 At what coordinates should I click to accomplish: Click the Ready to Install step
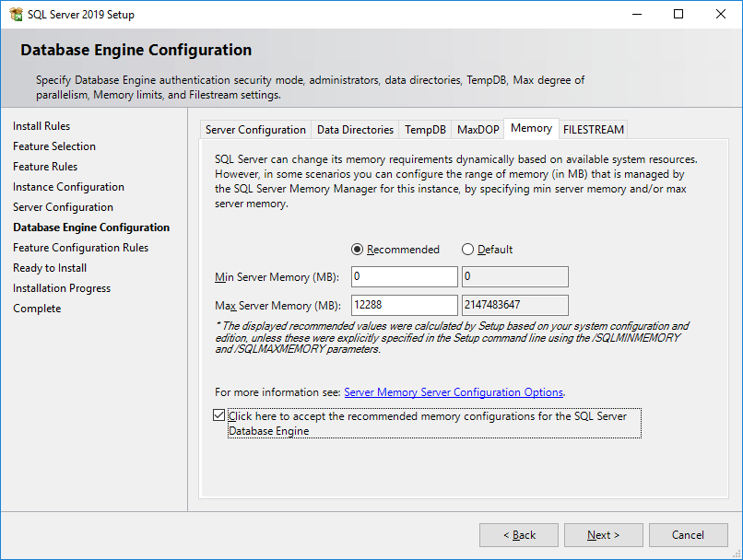click(x=50, y=268)
